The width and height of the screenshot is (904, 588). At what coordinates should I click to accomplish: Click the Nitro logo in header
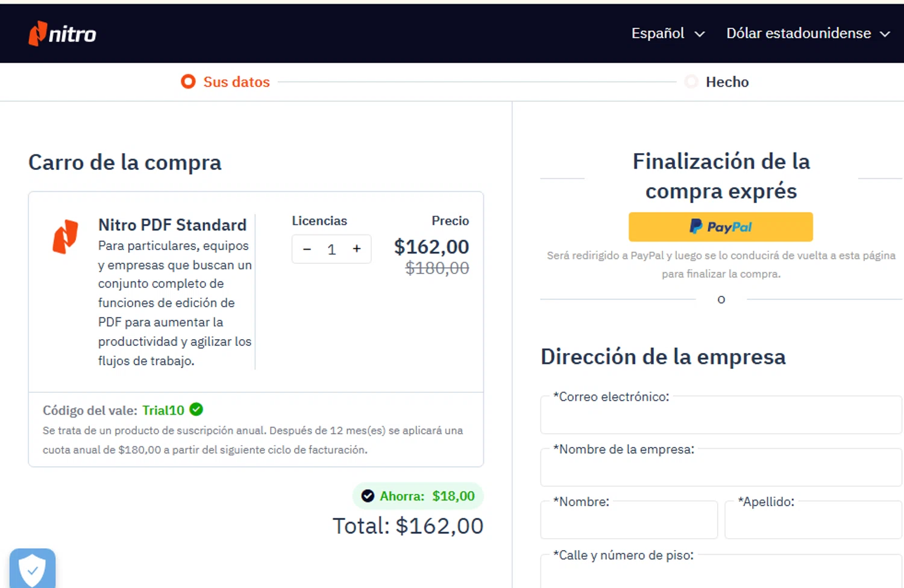coord(63,34)
